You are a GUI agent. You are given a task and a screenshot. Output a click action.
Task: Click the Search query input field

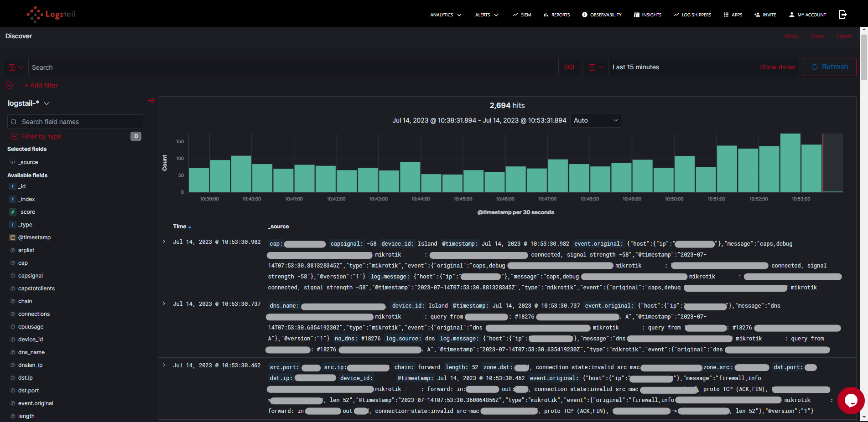293,67
